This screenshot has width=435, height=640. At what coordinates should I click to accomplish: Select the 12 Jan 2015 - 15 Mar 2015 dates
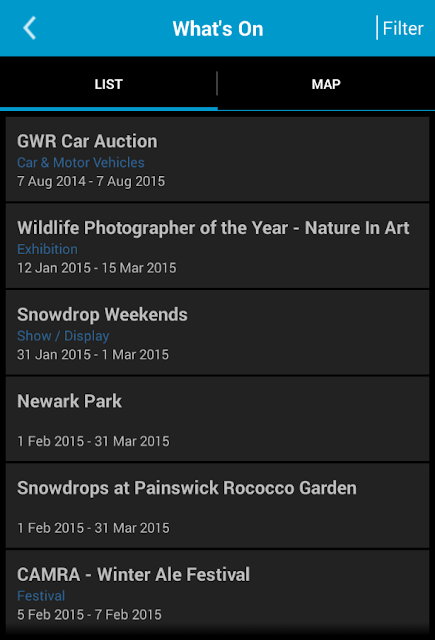(x=97, y=268)
